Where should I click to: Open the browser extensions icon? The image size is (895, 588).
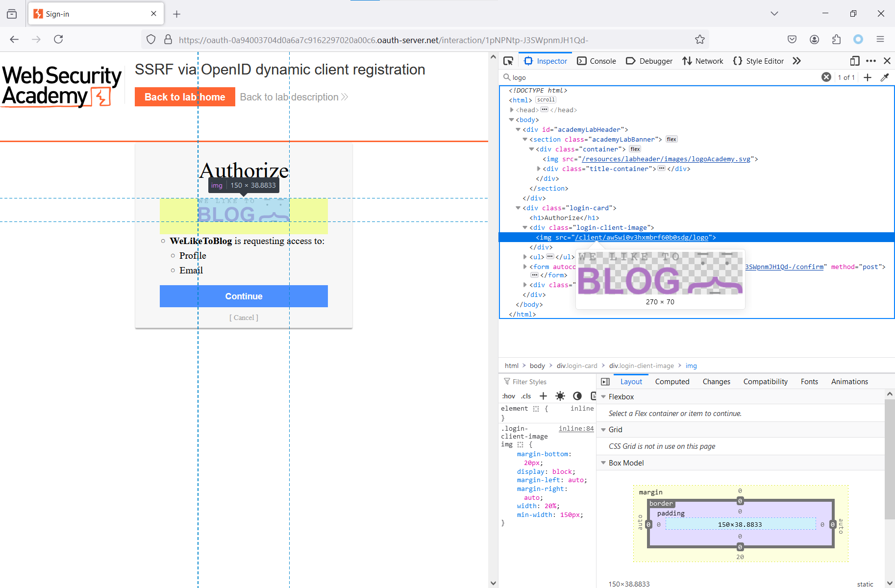pyautogui.click(x=836, y=40)
